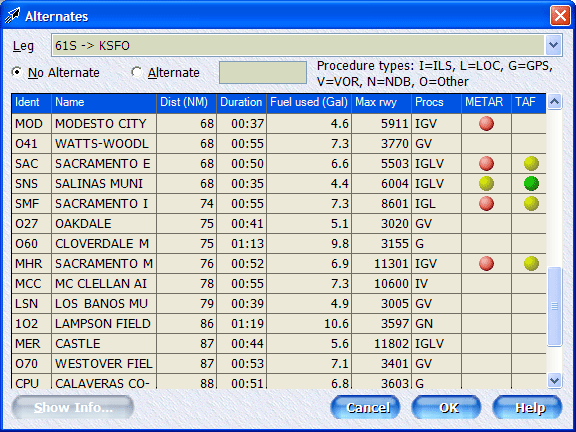Open the Leg dropdown arrow
The width and height of the screenshot is (576, 432).
point(553,46)
